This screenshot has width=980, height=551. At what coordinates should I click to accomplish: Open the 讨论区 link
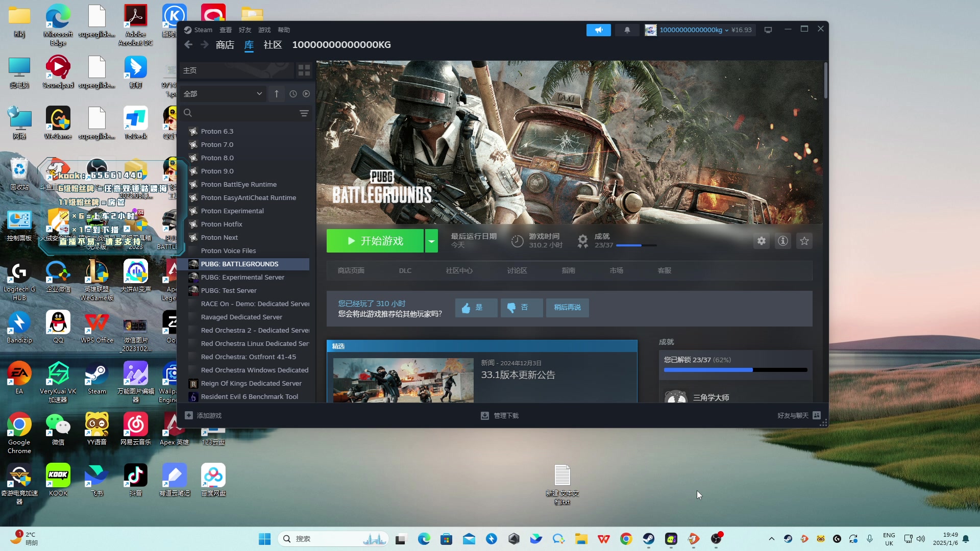(x=517, y=271)
